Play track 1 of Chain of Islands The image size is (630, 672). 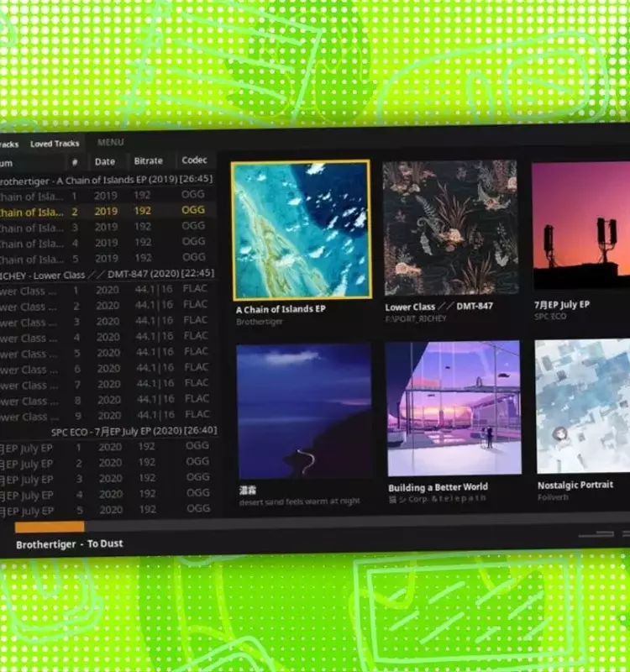108,196
